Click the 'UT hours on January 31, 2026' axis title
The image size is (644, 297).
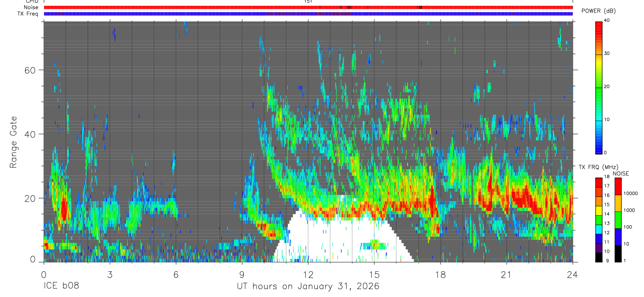[x=308, y=287]
